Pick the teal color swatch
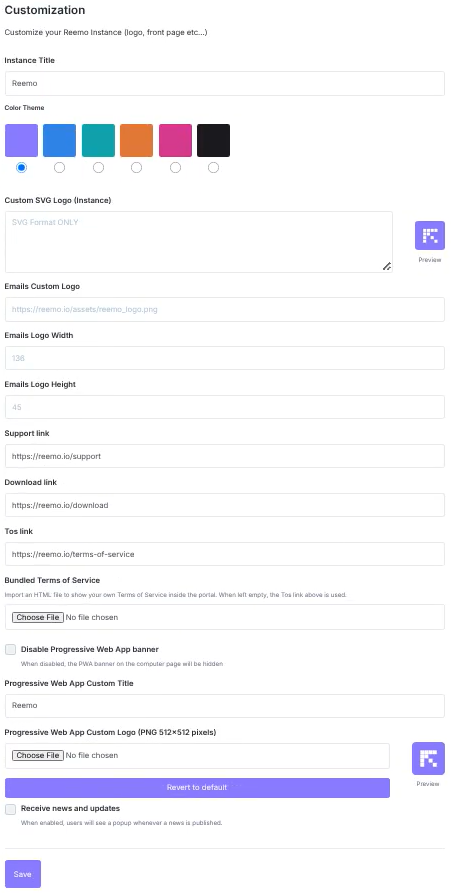The width and height of the screenshot is (451, 893). coord(99,140)
